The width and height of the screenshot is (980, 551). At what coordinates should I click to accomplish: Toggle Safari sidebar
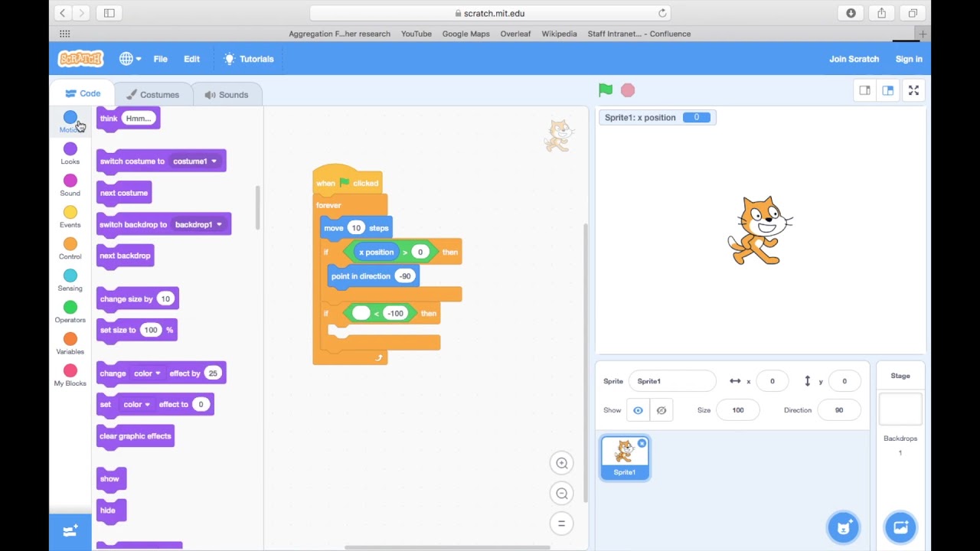coord(109,13)
